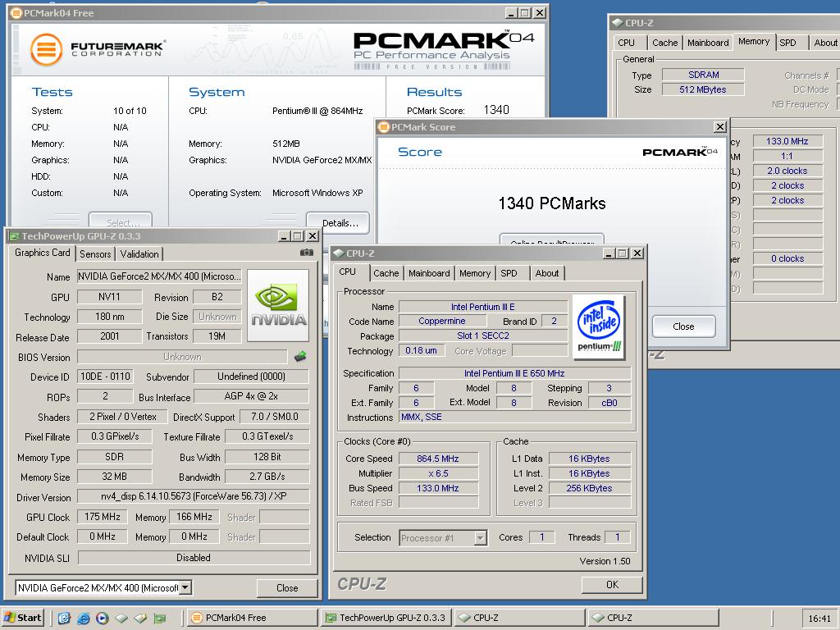This screenshot has height=630, width=840.
Task: Click the memory Size 512 MBytes field
Action: [x=703, y=89]
